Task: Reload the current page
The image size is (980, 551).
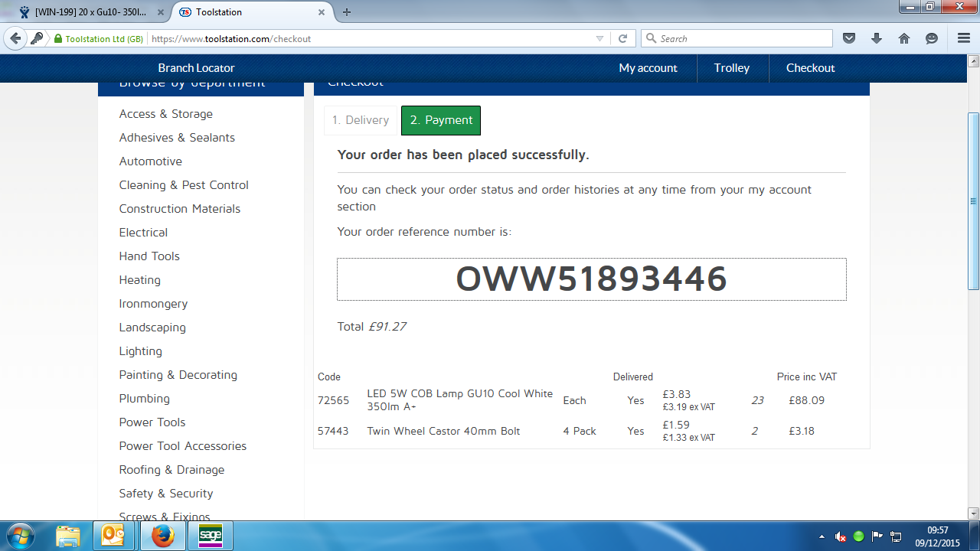Action: point(623,38)
